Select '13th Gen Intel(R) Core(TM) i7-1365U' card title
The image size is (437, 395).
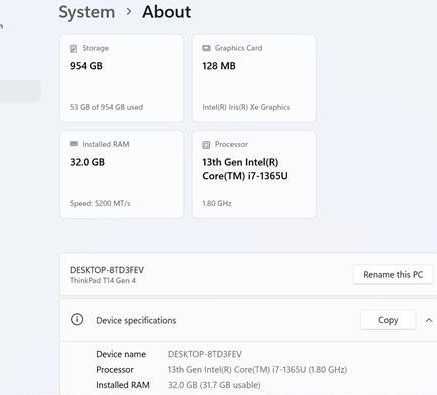tap(245, 169)
